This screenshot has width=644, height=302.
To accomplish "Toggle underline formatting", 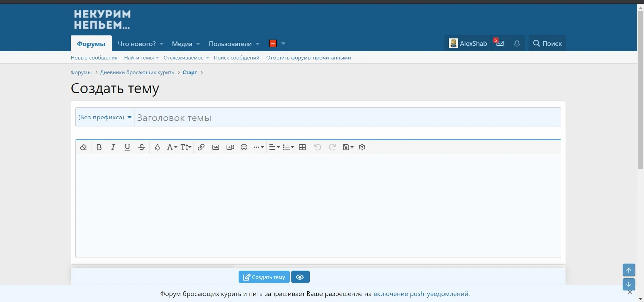I will [127, 147].
